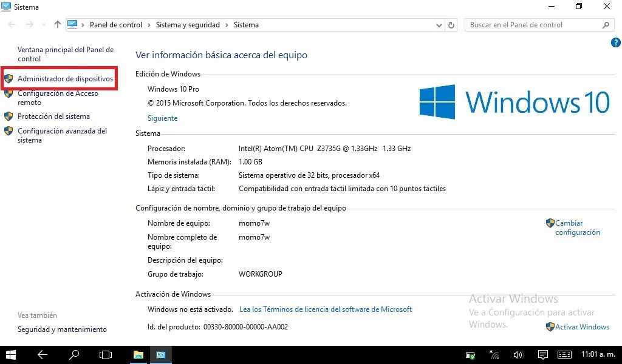The image size is (622, 364).
Task: Open Task View on the taskbar
Action: pyautogui.click(x=106, y=355)
